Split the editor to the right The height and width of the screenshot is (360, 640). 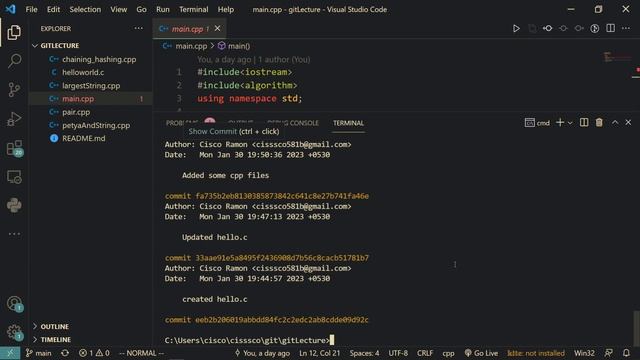point(610,28)
